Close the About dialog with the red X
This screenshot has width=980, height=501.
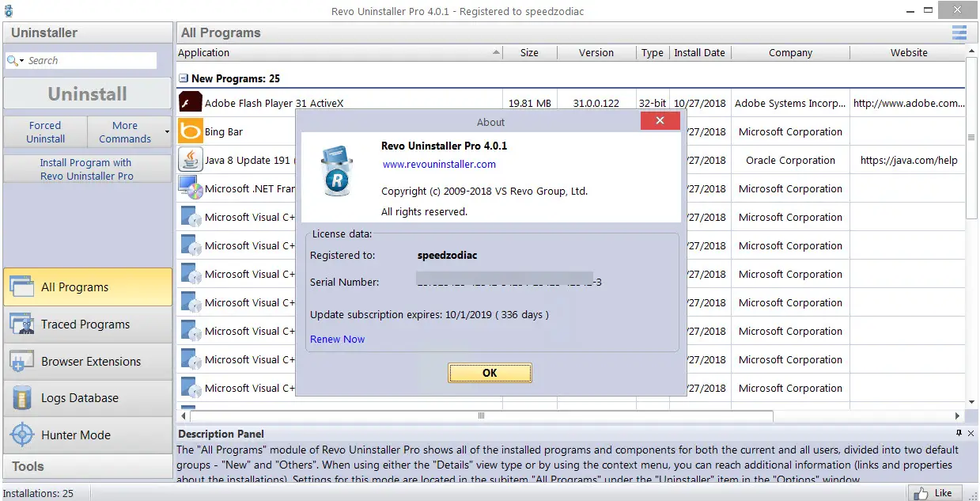660,121
